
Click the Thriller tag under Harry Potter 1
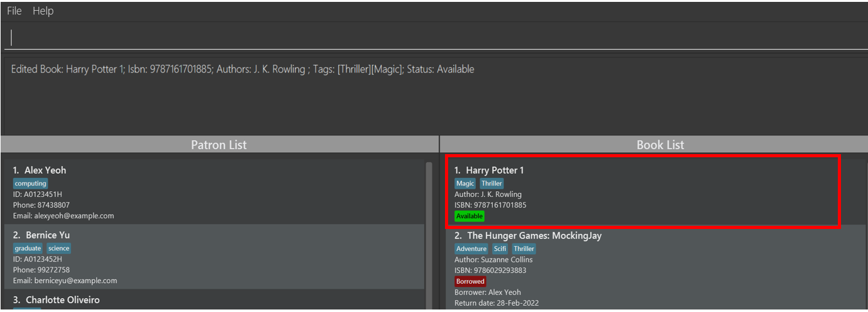(492, 184)
